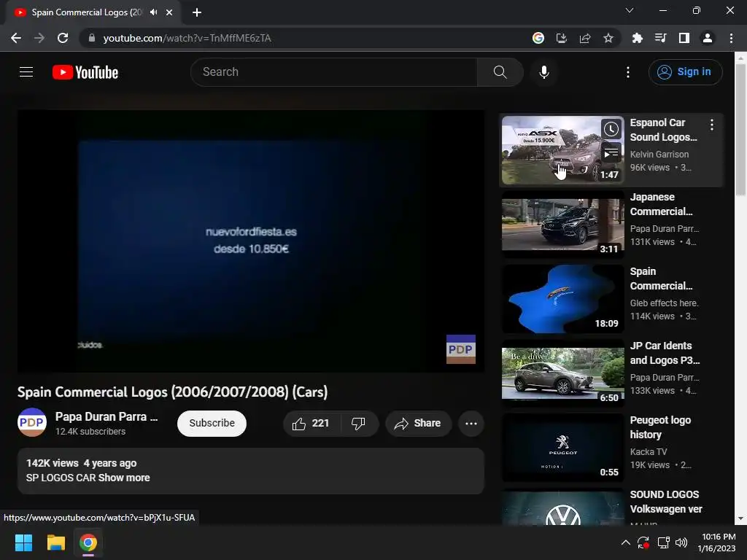The width and height of the screenshot is (747, 560).
Task: Open YouTube settings three-dot menu
Action: tap(628, 72)
